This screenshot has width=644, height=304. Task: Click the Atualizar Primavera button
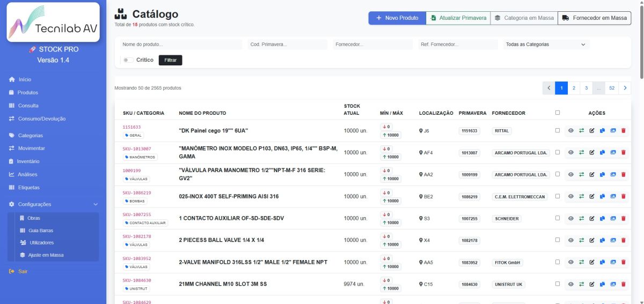(458, 18)
